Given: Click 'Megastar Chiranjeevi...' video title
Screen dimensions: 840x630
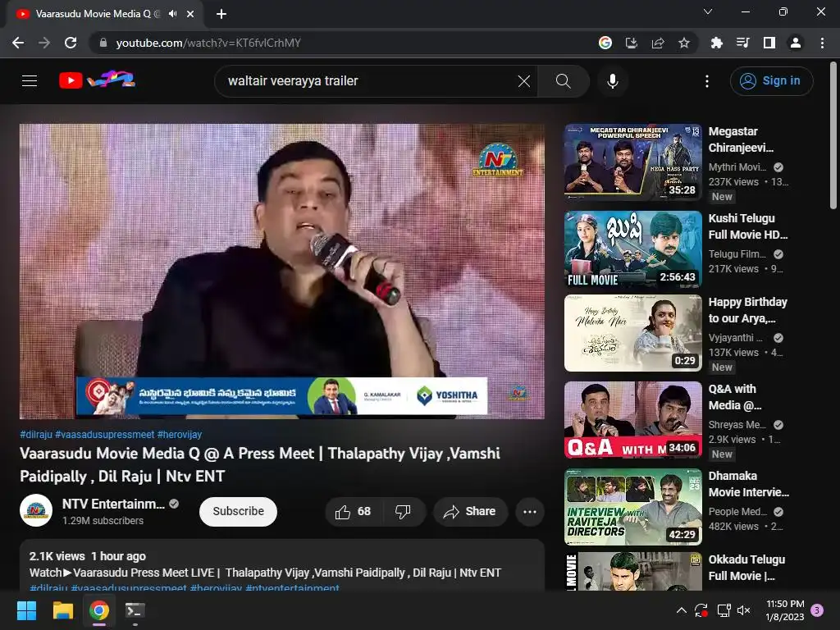Looking at the screenshot, I should (741, 139).
